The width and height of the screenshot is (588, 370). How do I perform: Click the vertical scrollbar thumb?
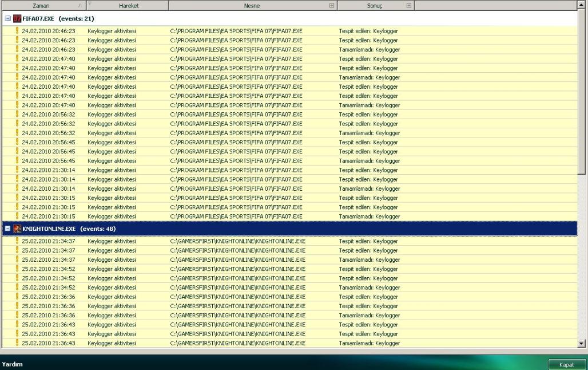(582, 92)
